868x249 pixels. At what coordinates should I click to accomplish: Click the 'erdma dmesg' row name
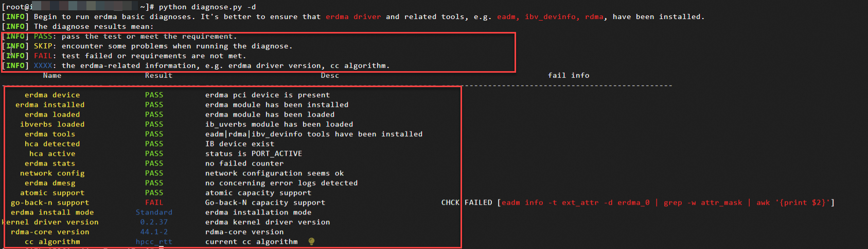pyautogui.click(x=50, y=183)
